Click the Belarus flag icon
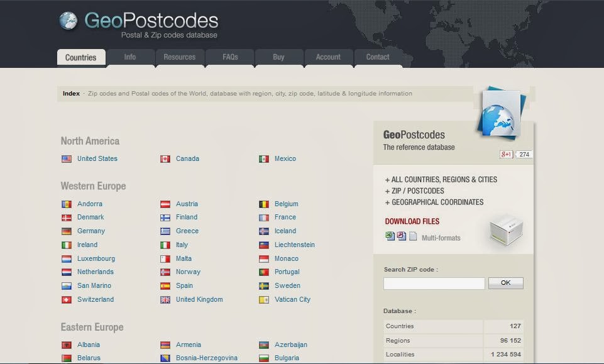604x364 pixels. pos(67,358)
